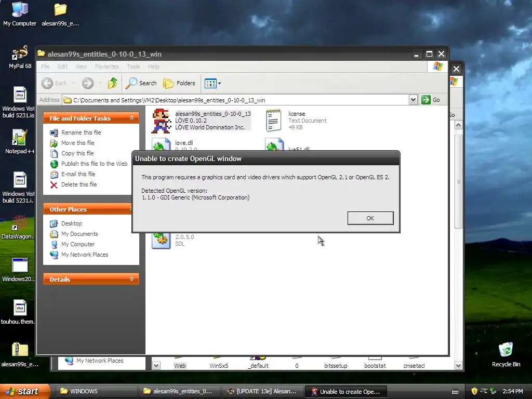This screenshot has height=399, width=532.
Task: Select the cmsetacl item in the WINDOWS window
Action: (414, 365)
